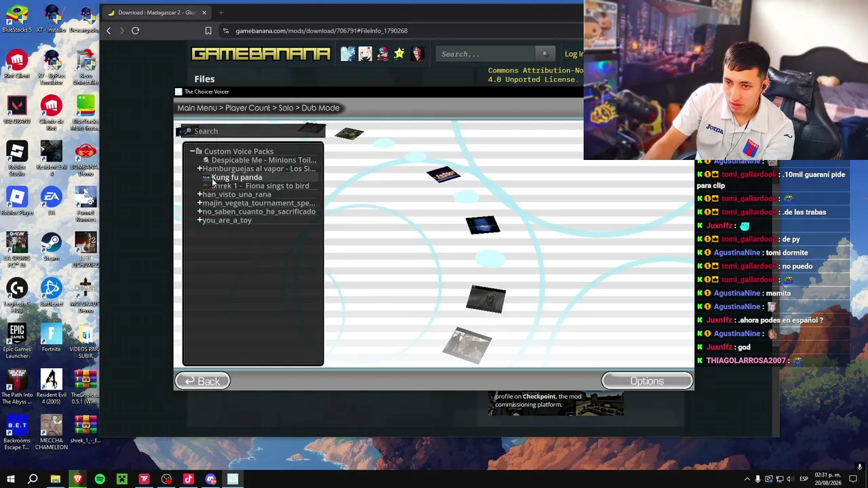Go to Main Menu breadcrumb

(x=197, y=108)
